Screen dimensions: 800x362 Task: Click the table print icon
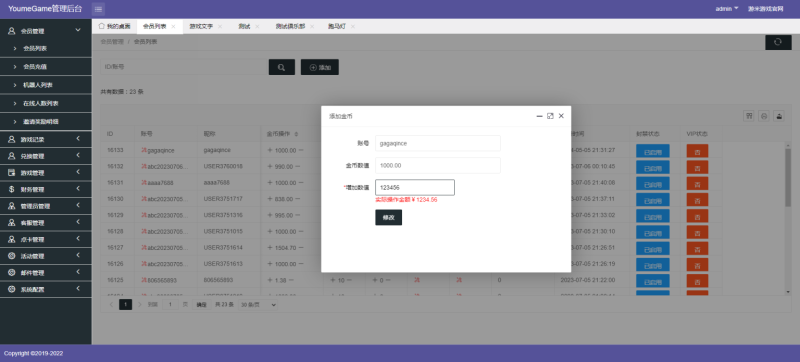764,116
